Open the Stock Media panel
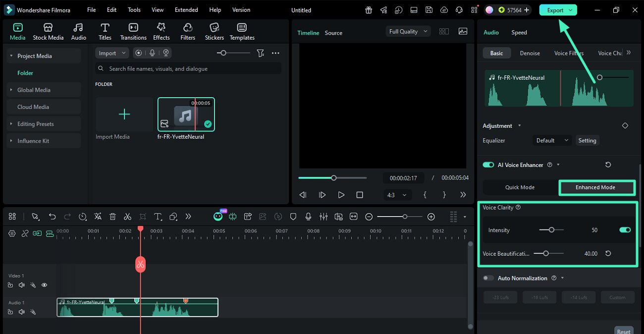This screenshot has height=334, width=644. coord(48,32)
